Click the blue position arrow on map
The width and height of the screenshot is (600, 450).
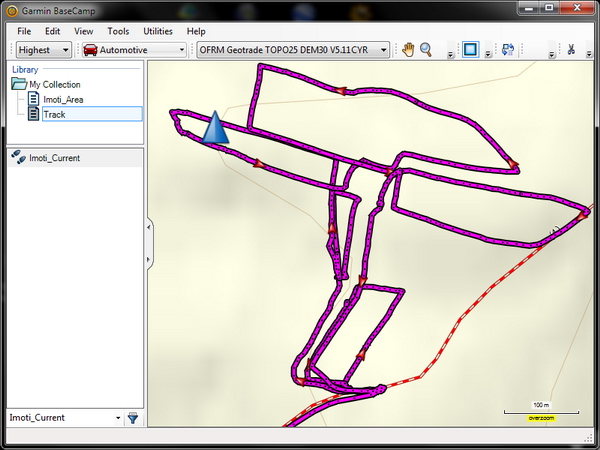click(x=214, y=130)
